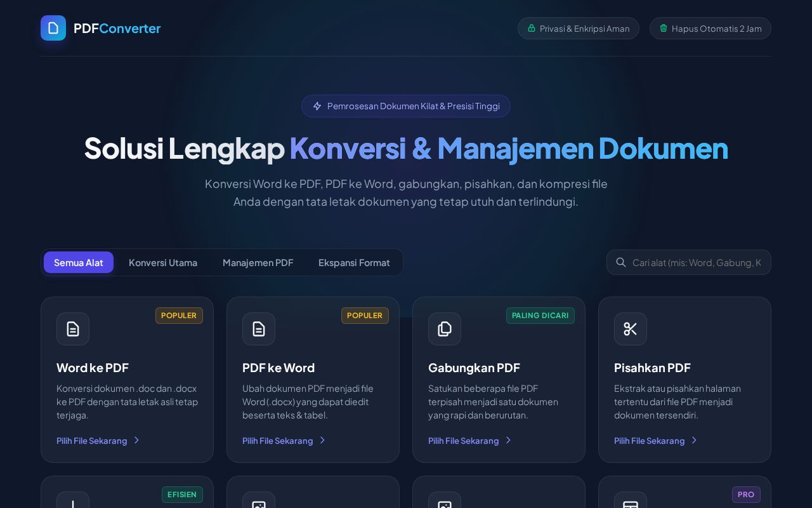This screenshot has height=508, width=812.
Task: Click the scissors icon on Pisahkan PDF card
Action: click(631, 329)
